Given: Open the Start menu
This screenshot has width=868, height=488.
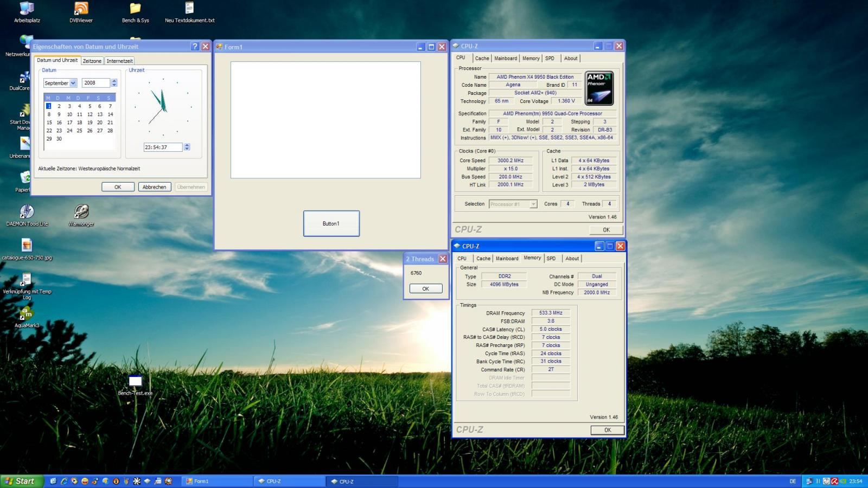Looking at the screenshot, I should (x=22, y=481).
